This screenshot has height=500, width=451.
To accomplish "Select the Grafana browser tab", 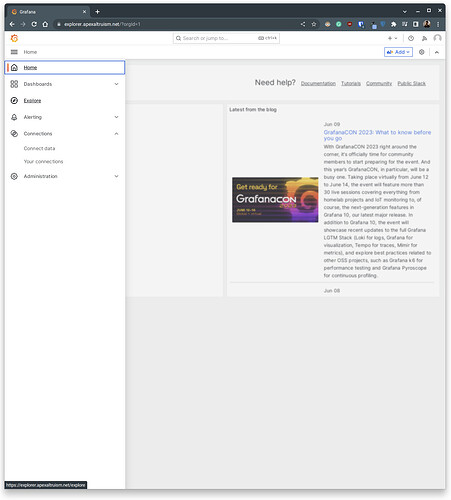I will [x=48, y=12].
